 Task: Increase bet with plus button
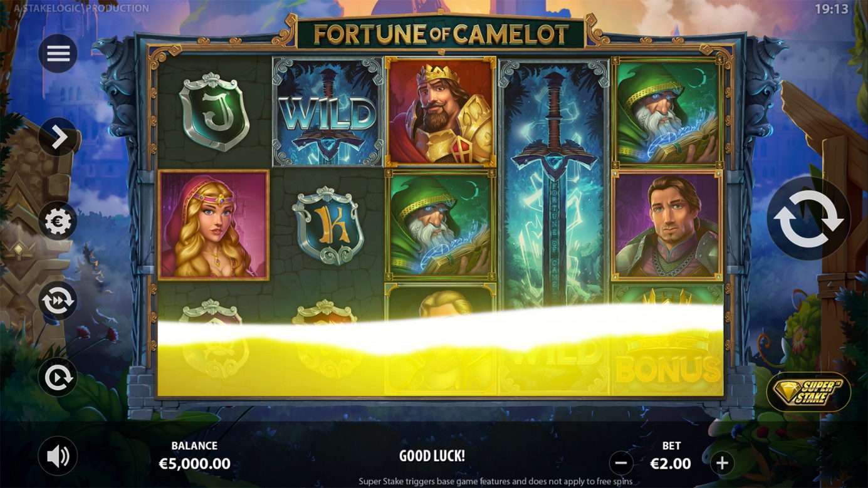[722, 463]
